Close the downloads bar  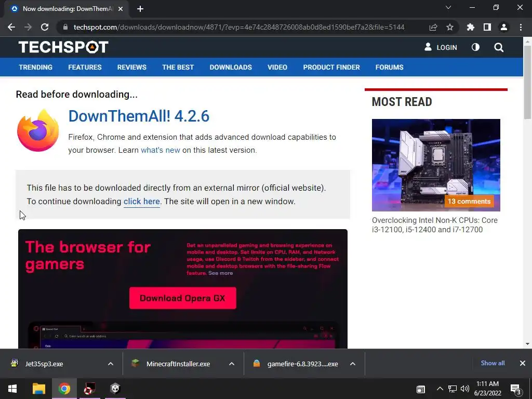pos(523,363)
